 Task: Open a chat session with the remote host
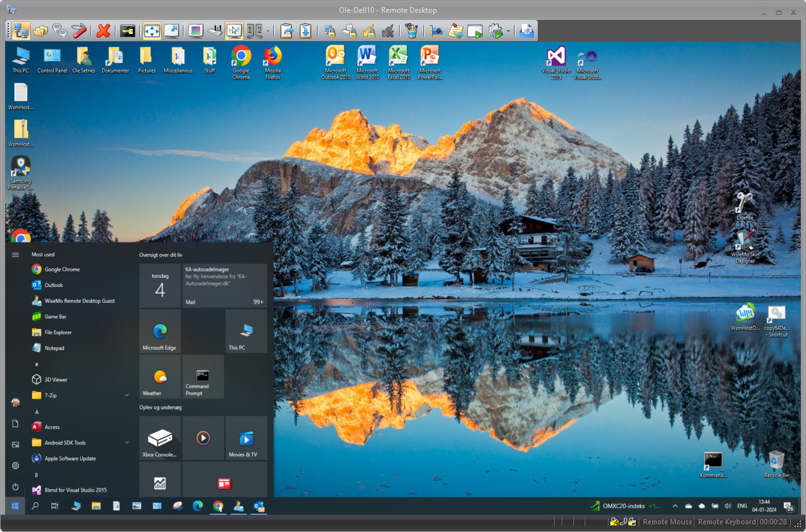tap(60, 30)
